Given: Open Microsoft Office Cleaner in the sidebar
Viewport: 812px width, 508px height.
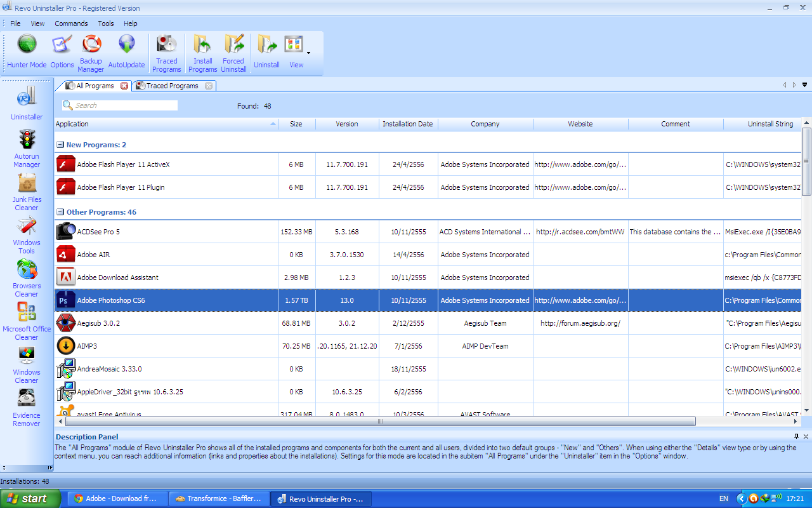Looking at the screenshot, I should [27, 321].
